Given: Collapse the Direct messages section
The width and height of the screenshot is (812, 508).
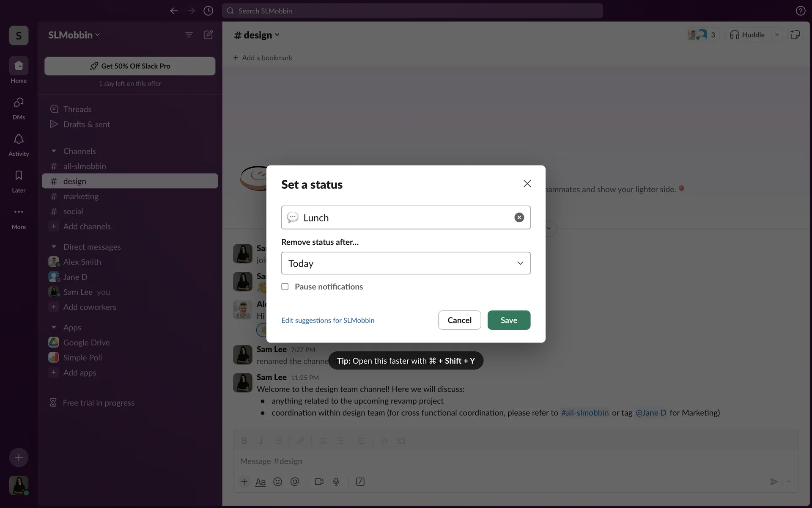Looking at the screenshot, I should [x=54, y=247].
